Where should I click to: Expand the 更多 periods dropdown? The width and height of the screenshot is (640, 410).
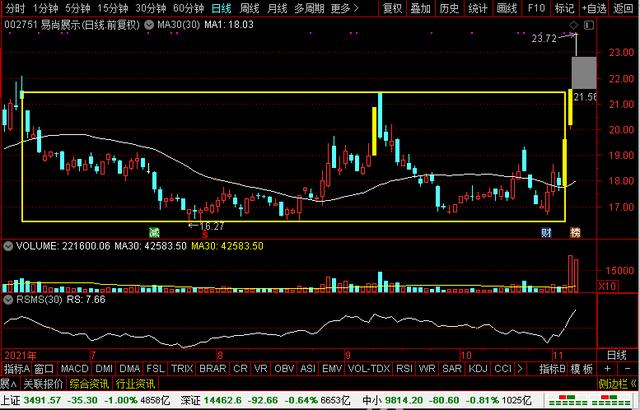345,8
